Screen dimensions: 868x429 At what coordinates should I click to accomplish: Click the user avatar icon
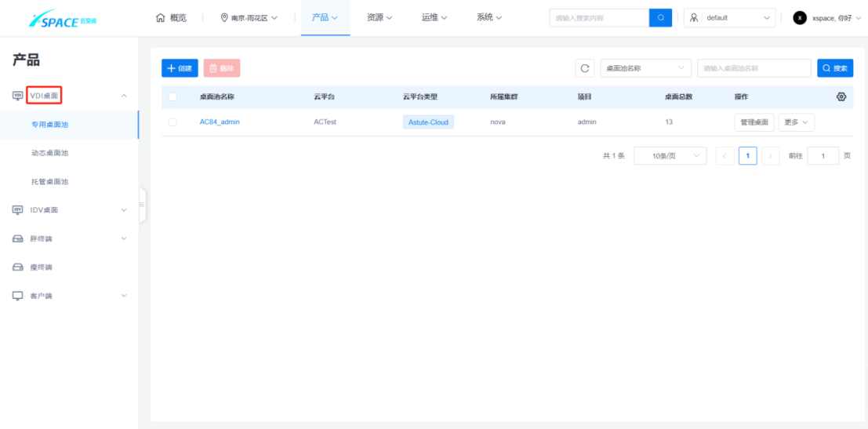(x=800, y=17)
